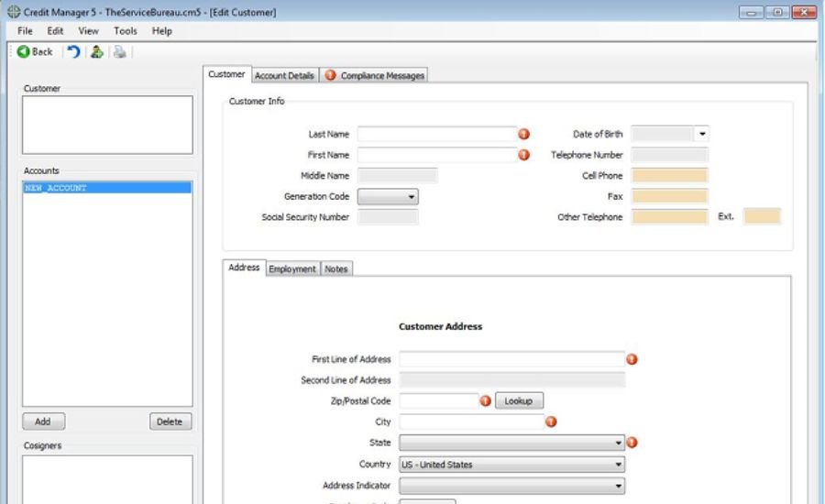Expand the State dropdown

(511, 443)
